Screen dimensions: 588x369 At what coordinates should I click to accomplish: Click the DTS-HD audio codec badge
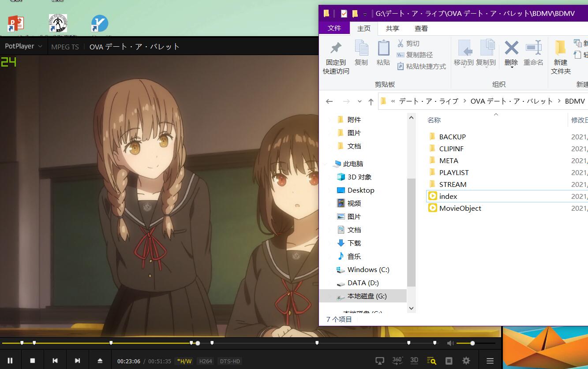point(230,361)
